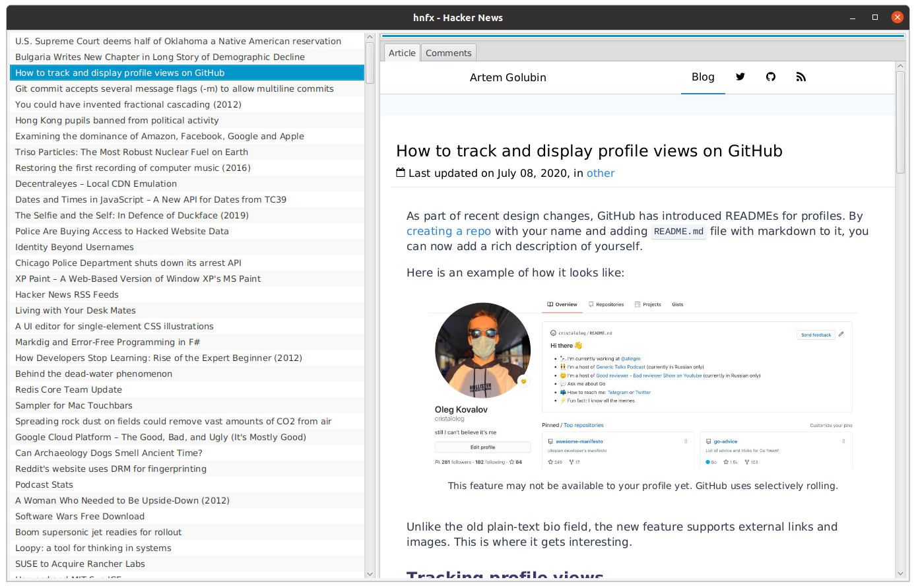Open GitHub icon in blog header
The image size is (916, 588).
[771, 77]
